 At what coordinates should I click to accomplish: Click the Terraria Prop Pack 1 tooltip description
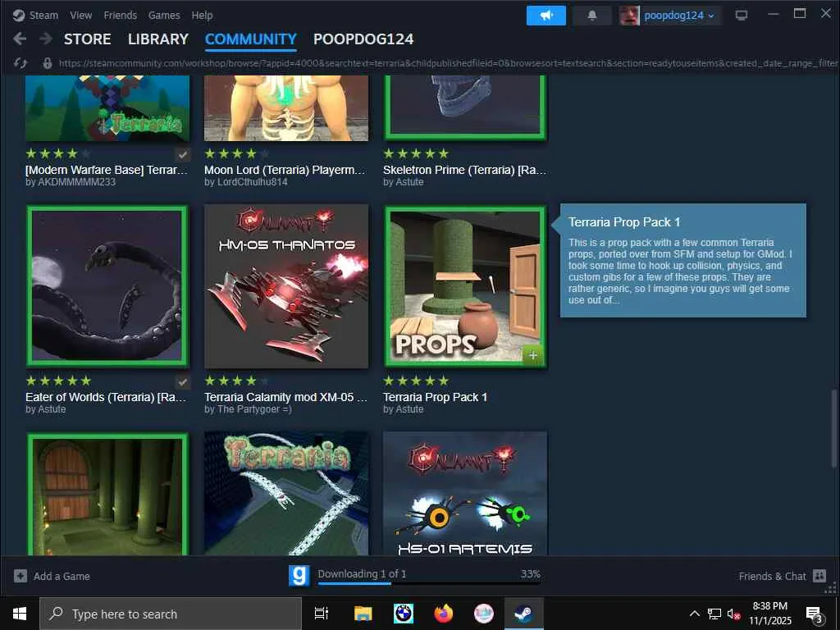click(678, 271)
